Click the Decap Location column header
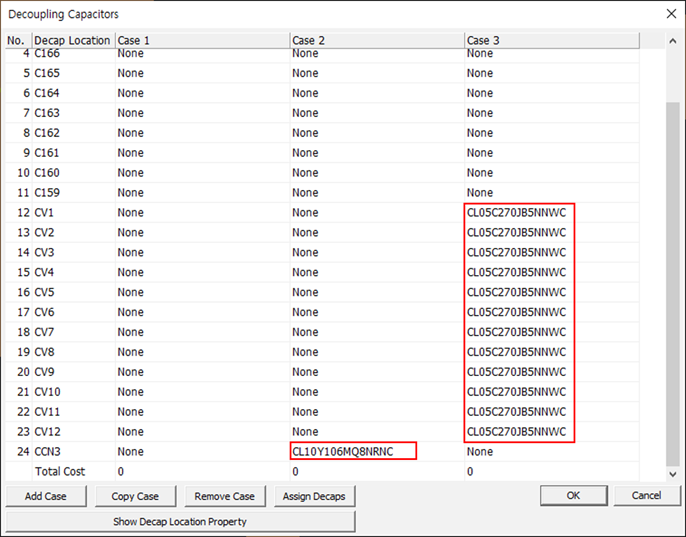This screenshot has width=686, height=537. click(72, 40)
